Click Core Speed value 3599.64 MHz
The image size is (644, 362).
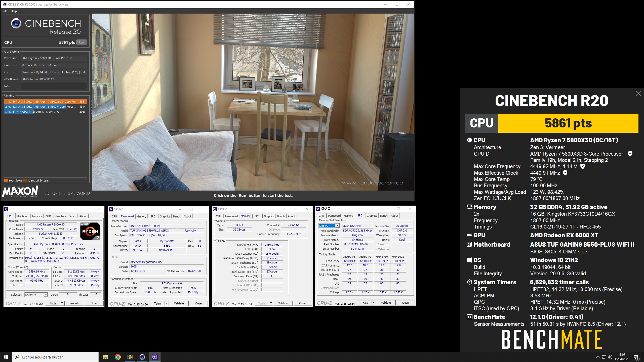(x=37, y=271)
